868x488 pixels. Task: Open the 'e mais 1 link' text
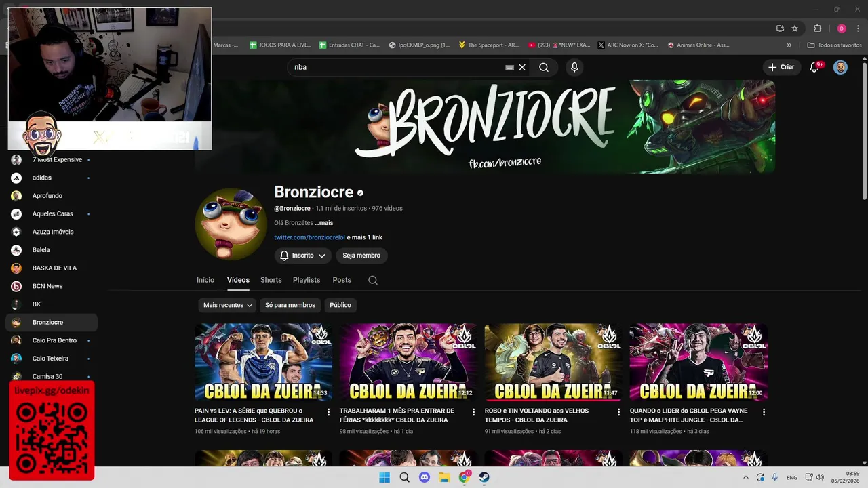click(365, 237)
